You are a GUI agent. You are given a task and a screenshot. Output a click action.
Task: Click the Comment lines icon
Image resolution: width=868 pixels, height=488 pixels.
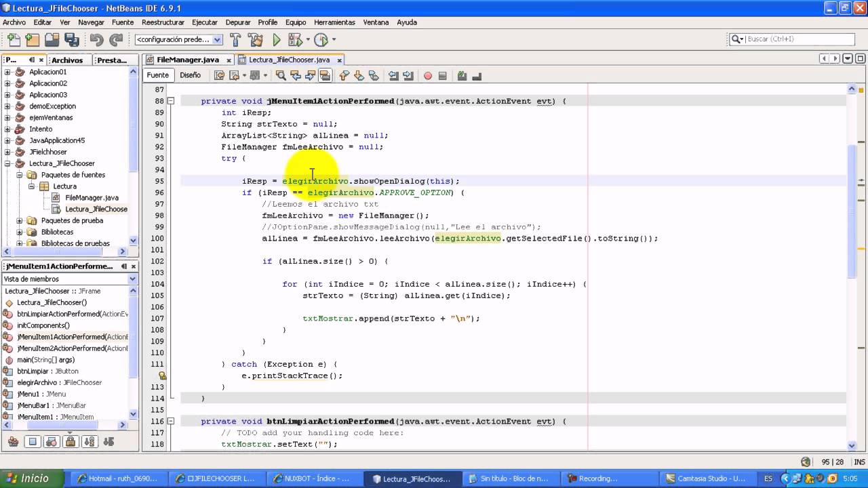462,75
